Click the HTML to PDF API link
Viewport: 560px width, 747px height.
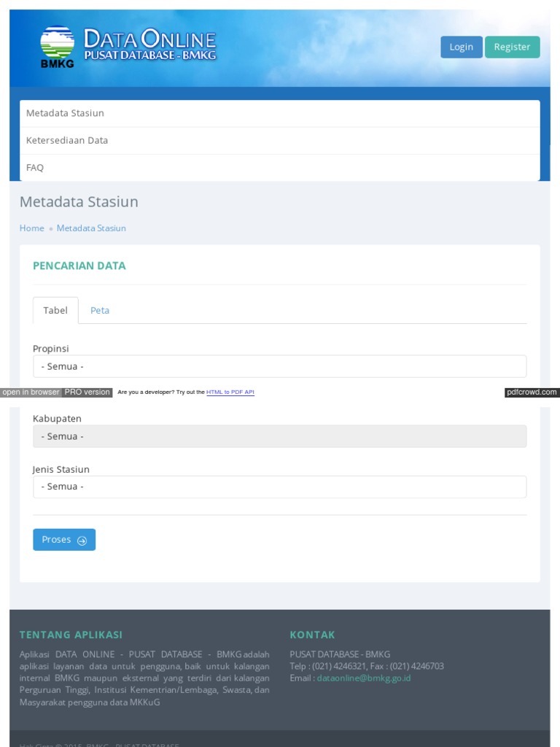[230, 392]
